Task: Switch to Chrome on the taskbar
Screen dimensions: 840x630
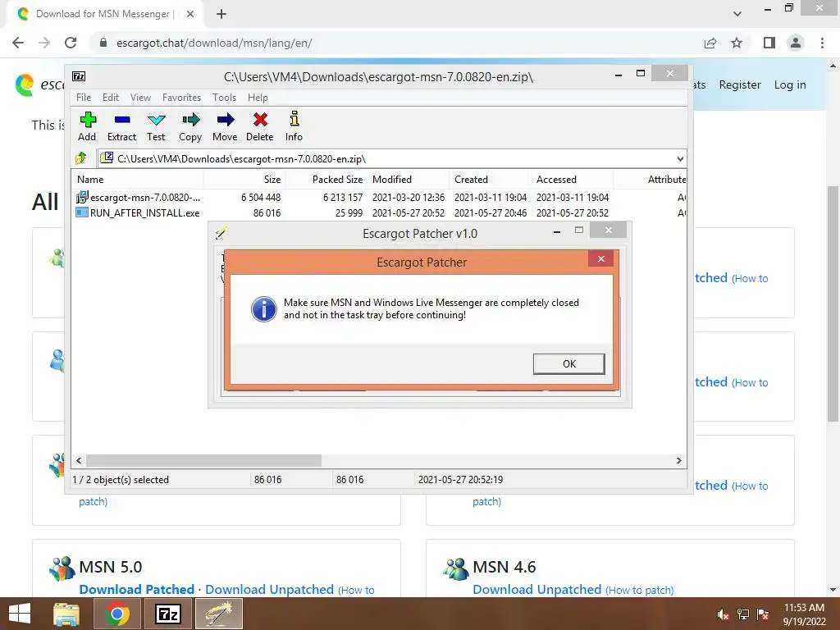Action: point(116,614)
